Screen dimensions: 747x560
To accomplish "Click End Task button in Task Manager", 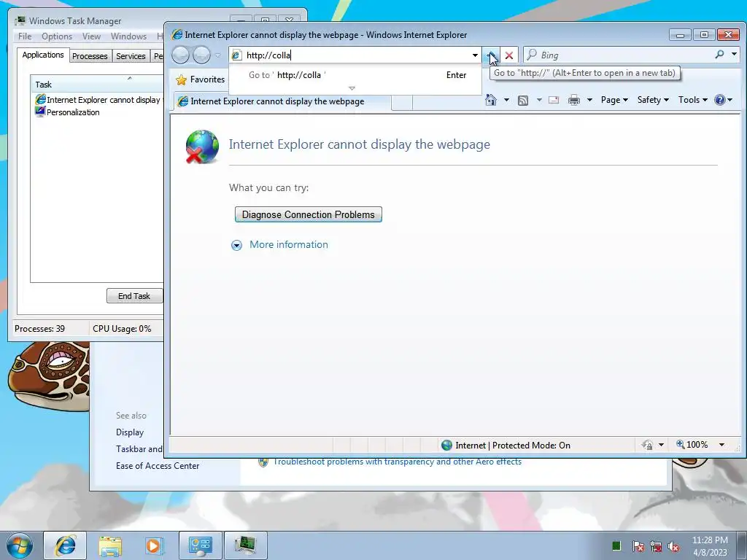I will 134,296.
